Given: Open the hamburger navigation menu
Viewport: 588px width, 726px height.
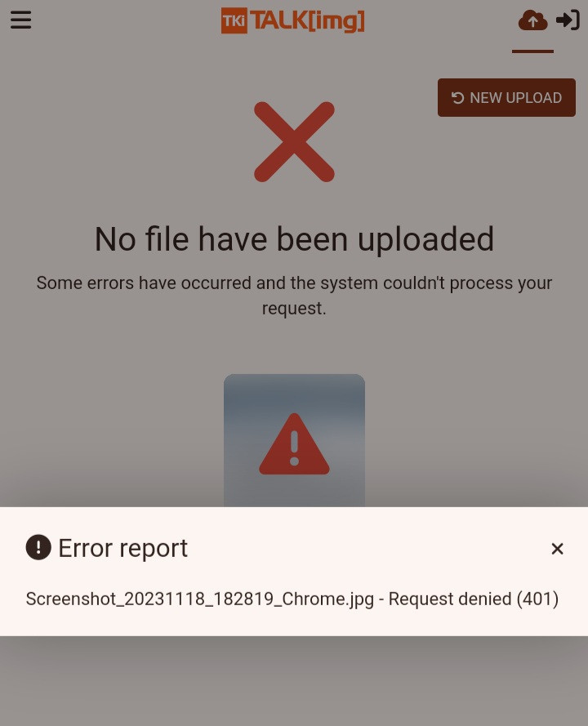Looking at the screenshot, I should (21, 20).
